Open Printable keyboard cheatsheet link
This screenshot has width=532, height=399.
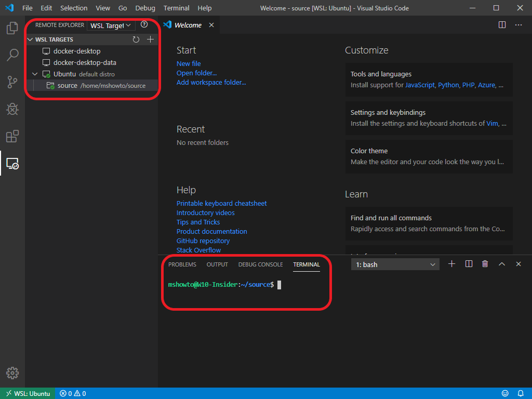(x=221, y=203)
